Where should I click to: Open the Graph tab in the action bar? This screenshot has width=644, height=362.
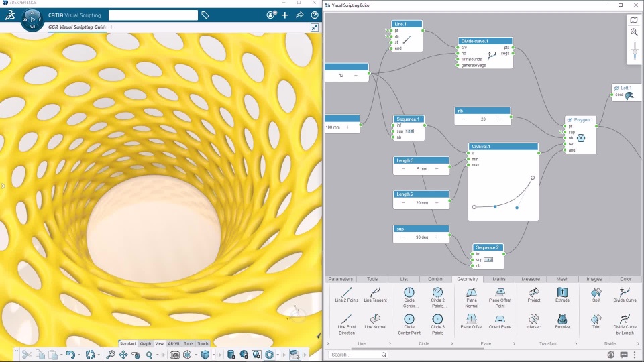(146, 343)
